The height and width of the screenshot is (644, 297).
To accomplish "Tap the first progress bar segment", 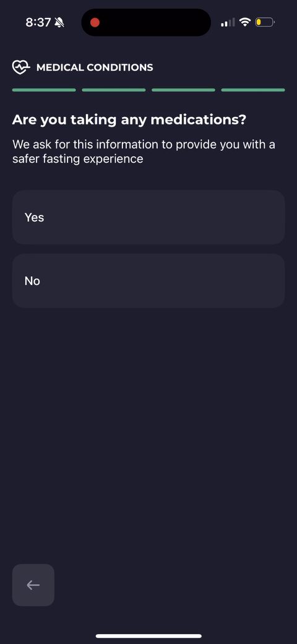I will [x=44, y=90].
